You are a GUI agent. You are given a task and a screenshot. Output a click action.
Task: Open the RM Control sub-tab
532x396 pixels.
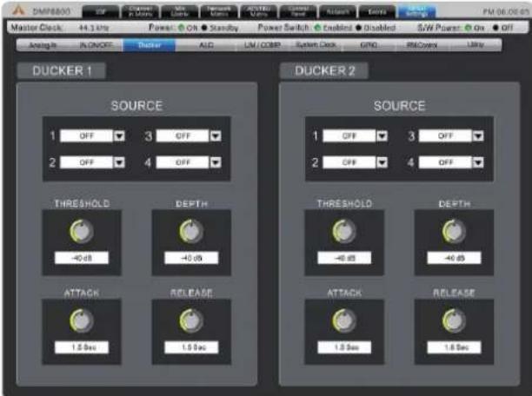[422, 45]
